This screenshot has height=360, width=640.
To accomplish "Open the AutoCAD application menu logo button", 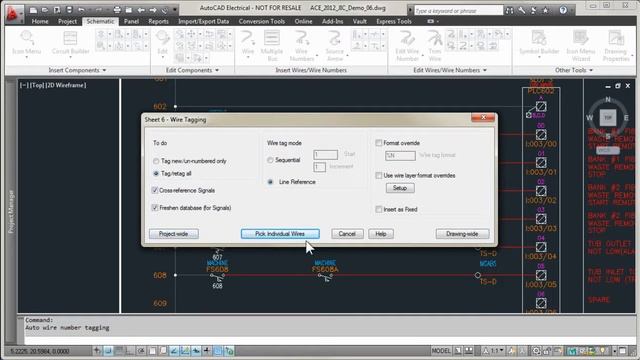I will (14, 13).
